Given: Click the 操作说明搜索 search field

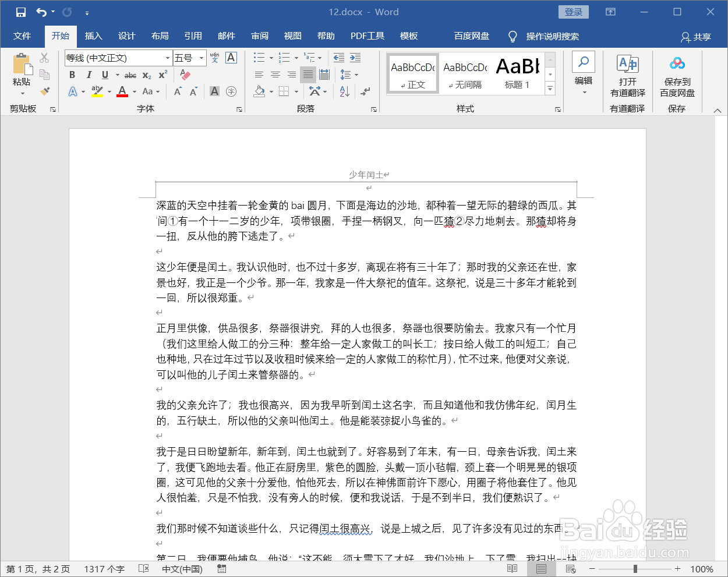Looking at the screenshot, I should (553, 37).
